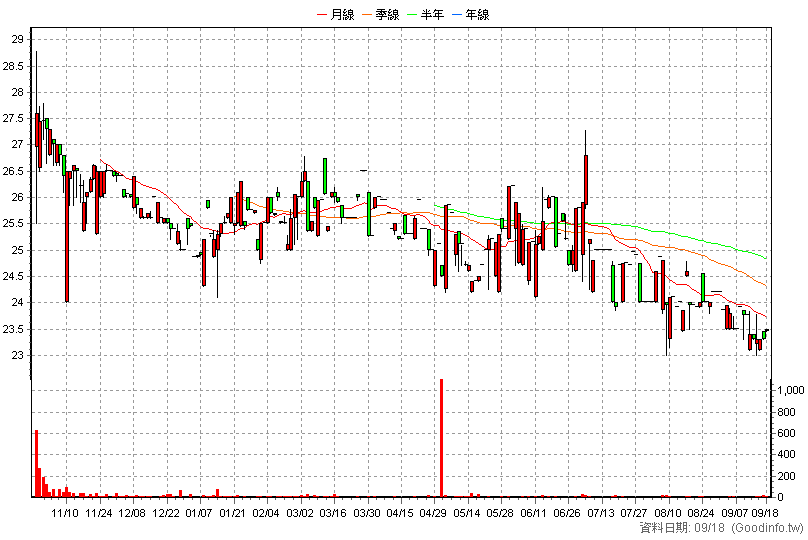
Task: Click the 06/26 date label
Action: [567, 513]
